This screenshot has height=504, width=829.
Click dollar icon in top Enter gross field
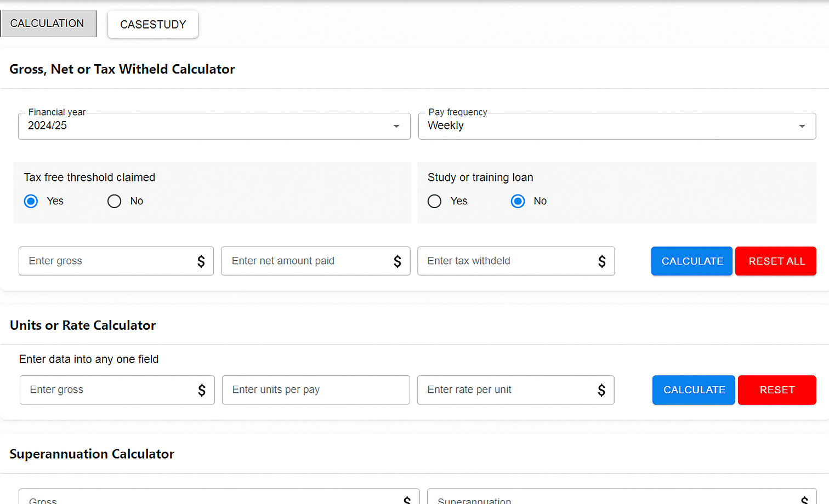coord(201,261)
